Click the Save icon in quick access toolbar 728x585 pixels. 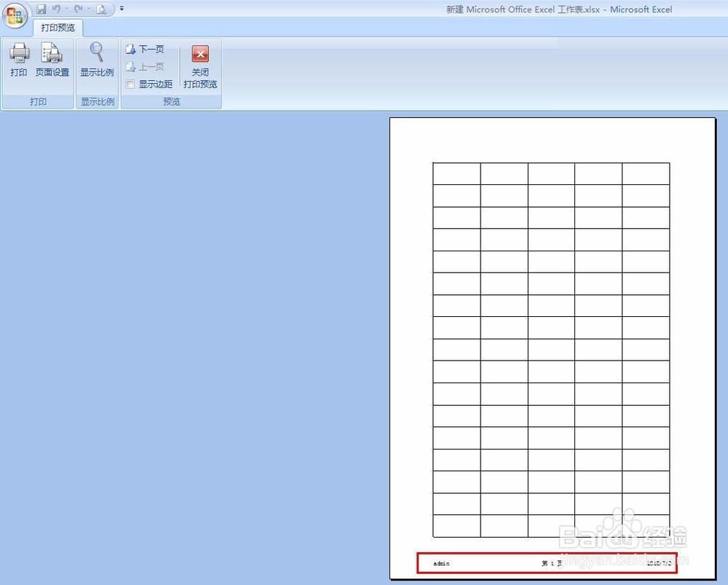click(41, 9)
